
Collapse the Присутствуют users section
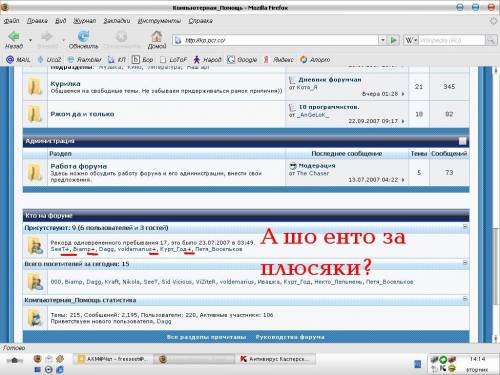[465, 227]
